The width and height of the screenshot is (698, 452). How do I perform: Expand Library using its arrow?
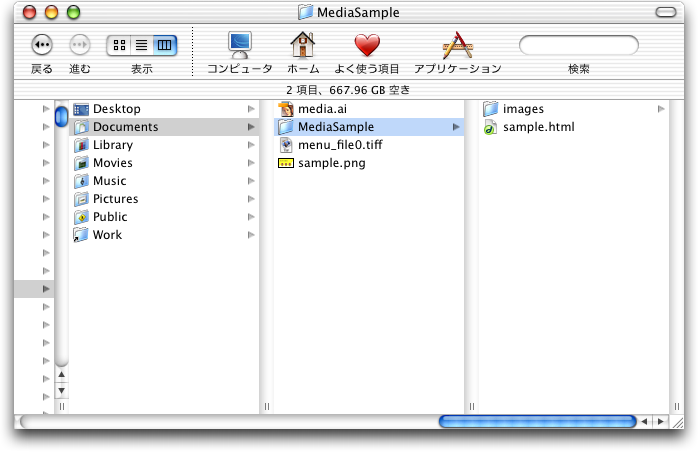251,145
